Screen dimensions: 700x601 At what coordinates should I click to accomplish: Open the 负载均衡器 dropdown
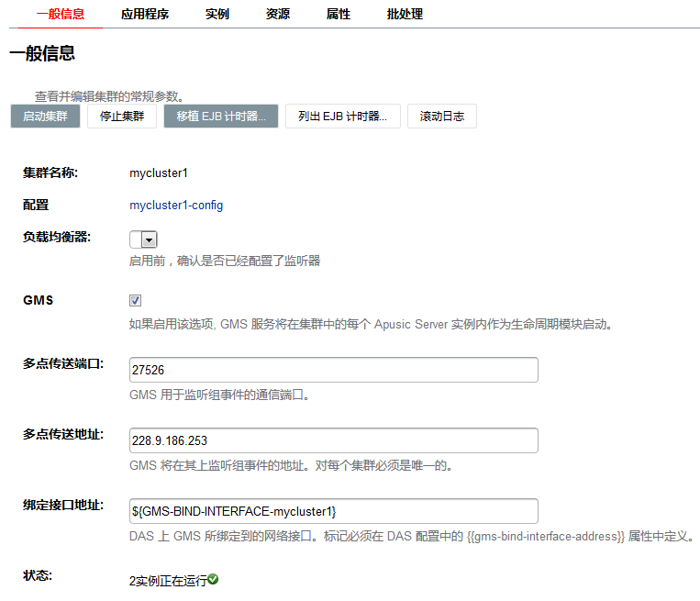click(143, 239)
